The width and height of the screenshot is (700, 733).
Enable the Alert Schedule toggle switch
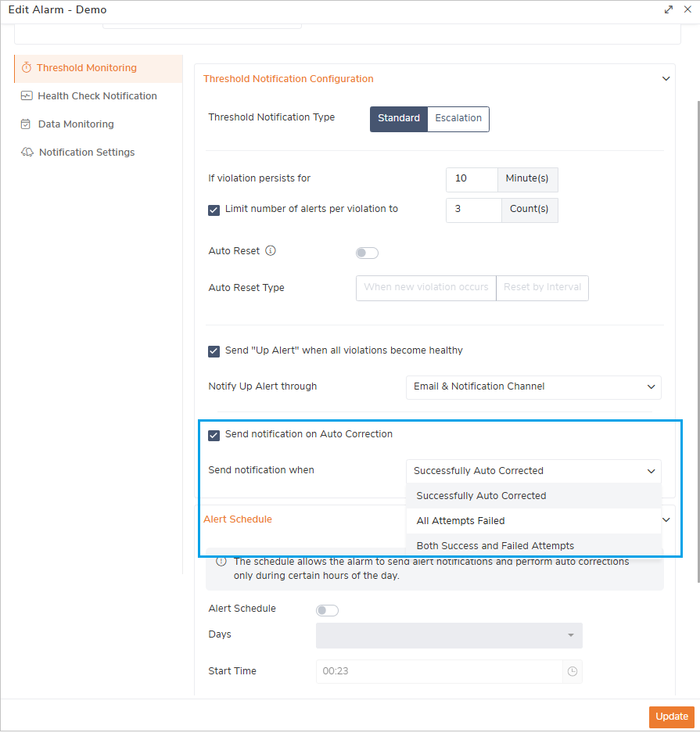coord(327,610)
